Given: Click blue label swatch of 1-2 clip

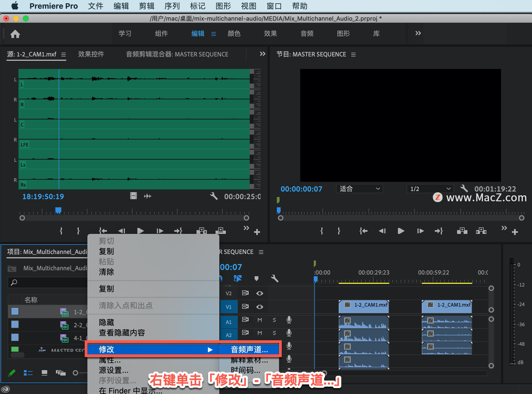Looking at the screenshot, I should pos(15,311).
